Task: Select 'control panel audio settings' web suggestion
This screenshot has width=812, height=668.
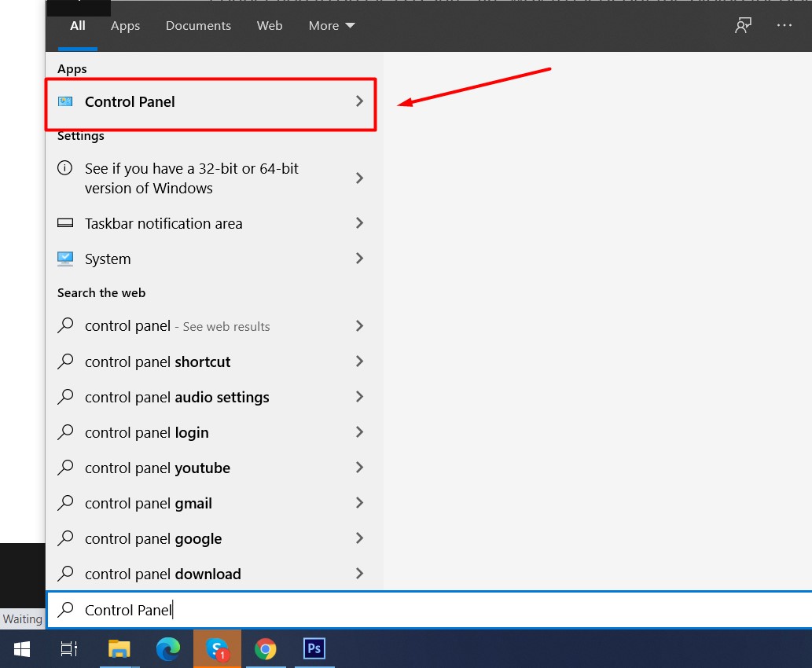Action: [x=177, y=398]
